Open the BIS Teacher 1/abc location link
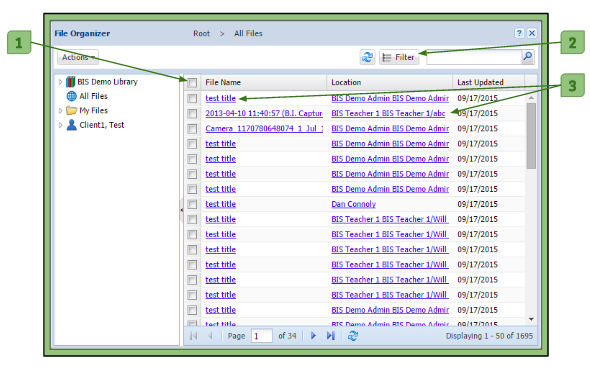The width and height of the screenshot is (590, 372). click(x=388, y=113)
